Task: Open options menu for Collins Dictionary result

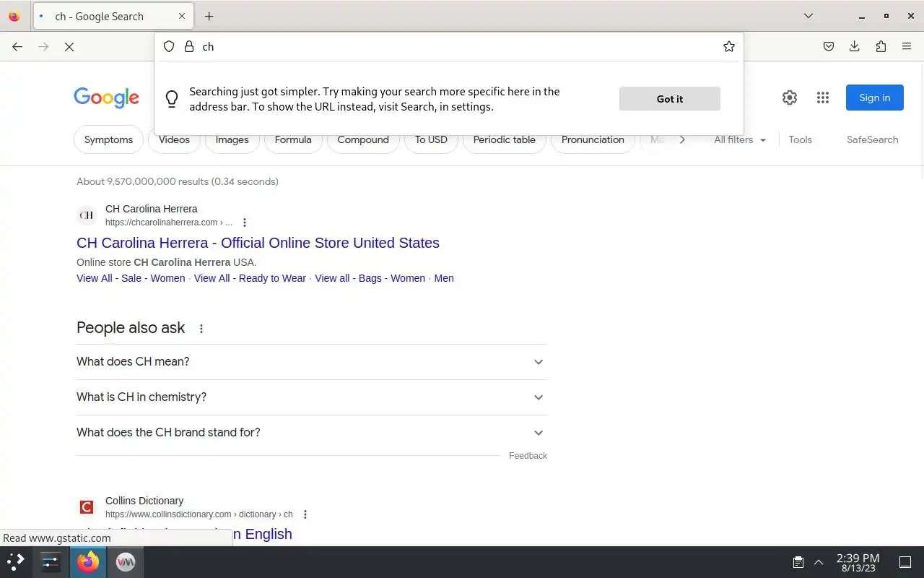Action: [305, 514]
